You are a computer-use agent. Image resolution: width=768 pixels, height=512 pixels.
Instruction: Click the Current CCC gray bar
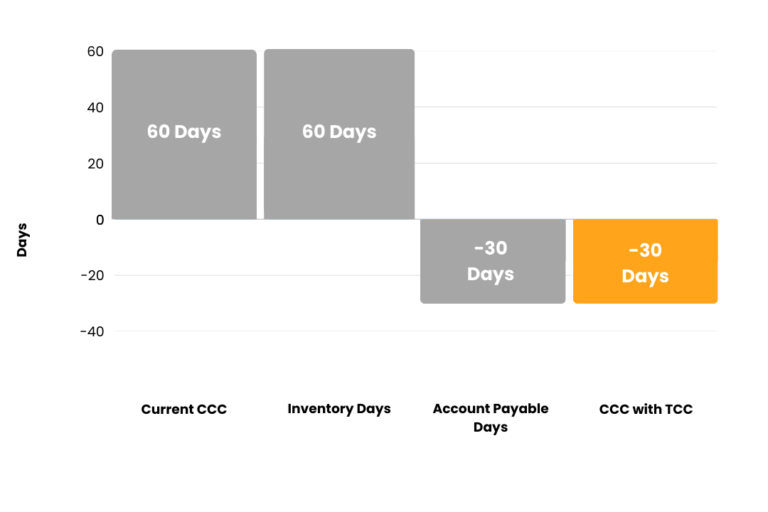(x=184, y=134)
